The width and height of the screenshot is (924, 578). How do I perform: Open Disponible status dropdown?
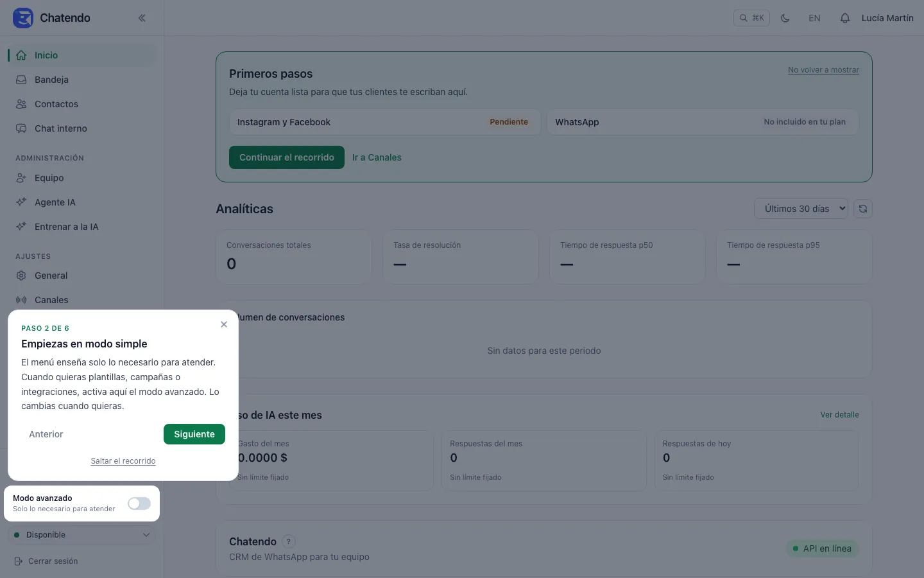[81, 535]
